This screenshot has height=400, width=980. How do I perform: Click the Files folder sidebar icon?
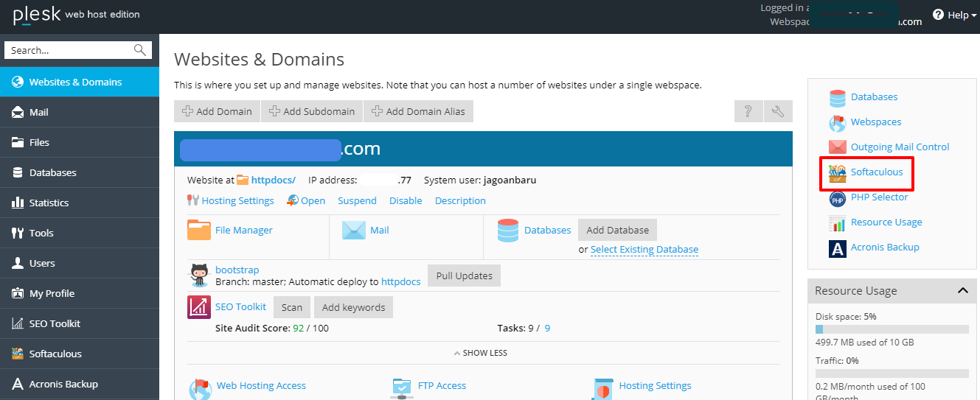(x=18, y=142)
